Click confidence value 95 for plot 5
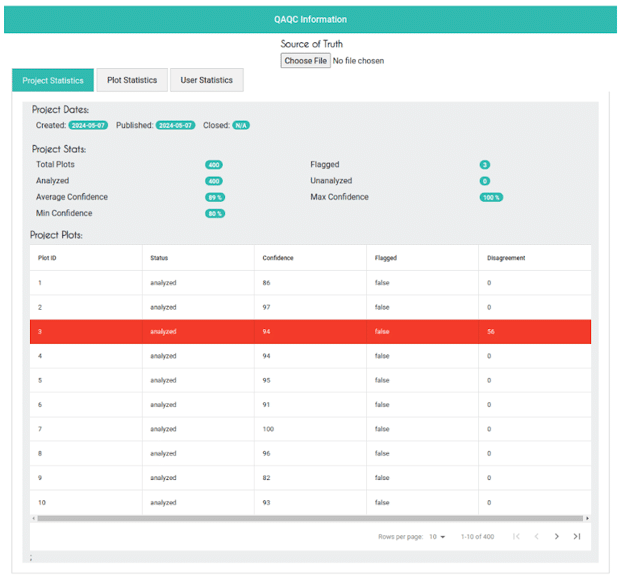The image size is (621, 586). coord(266,380)
